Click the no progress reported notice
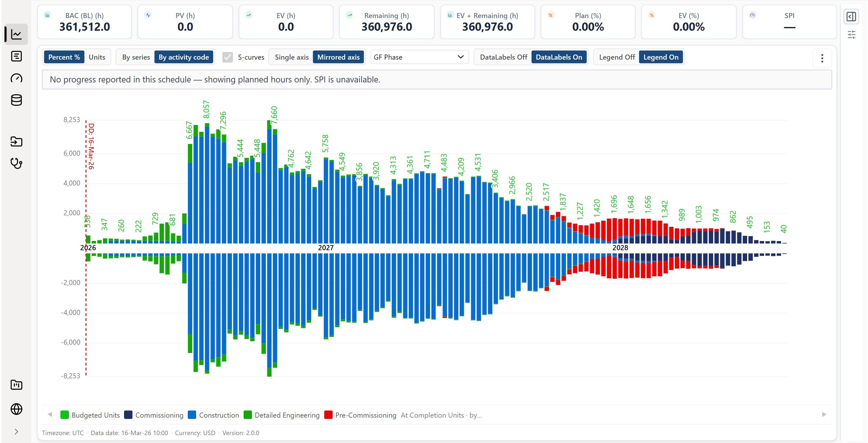Viewport: 868px width, 443px height. [x=437, y=80]
